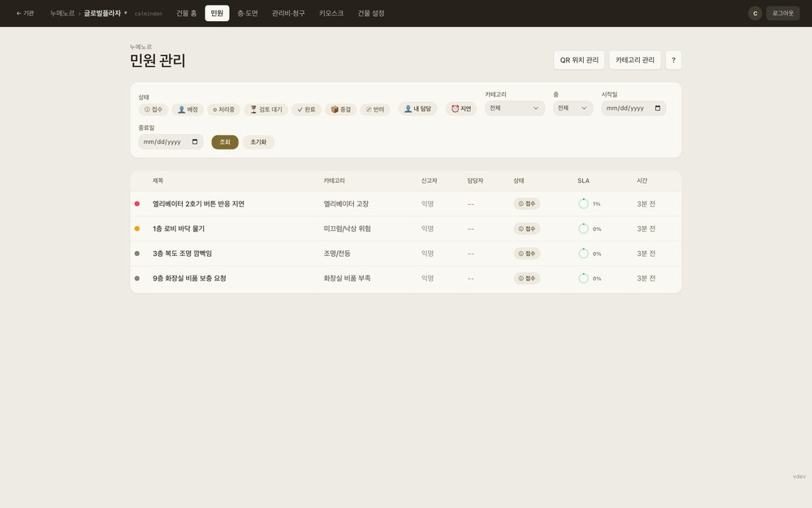Click the 초기화 reset button
The image size is (812, 508).
258,142
